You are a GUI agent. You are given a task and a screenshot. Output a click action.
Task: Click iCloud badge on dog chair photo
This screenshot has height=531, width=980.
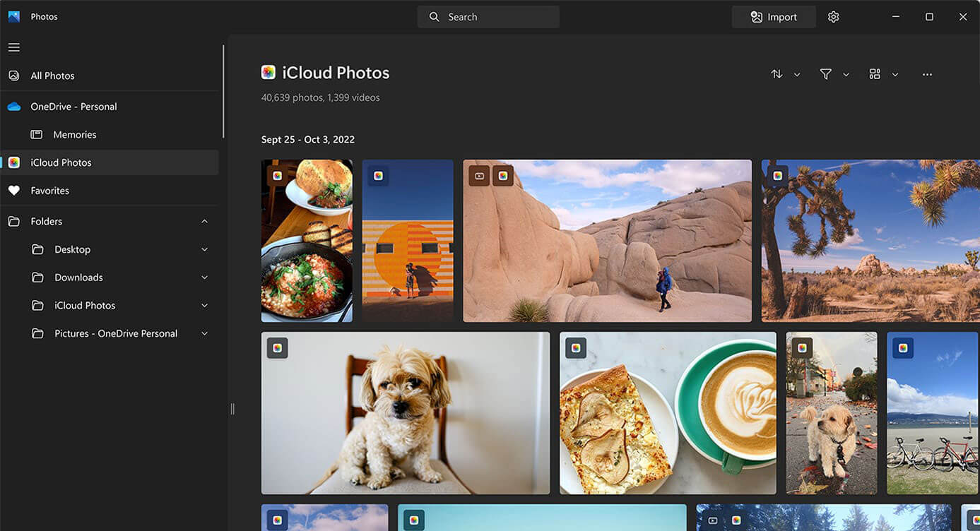click(x=278, y=348)
